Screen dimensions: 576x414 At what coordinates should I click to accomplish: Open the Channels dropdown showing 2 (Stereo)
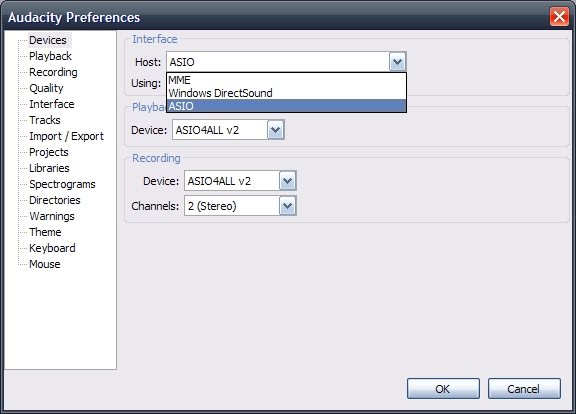point(240,206)
